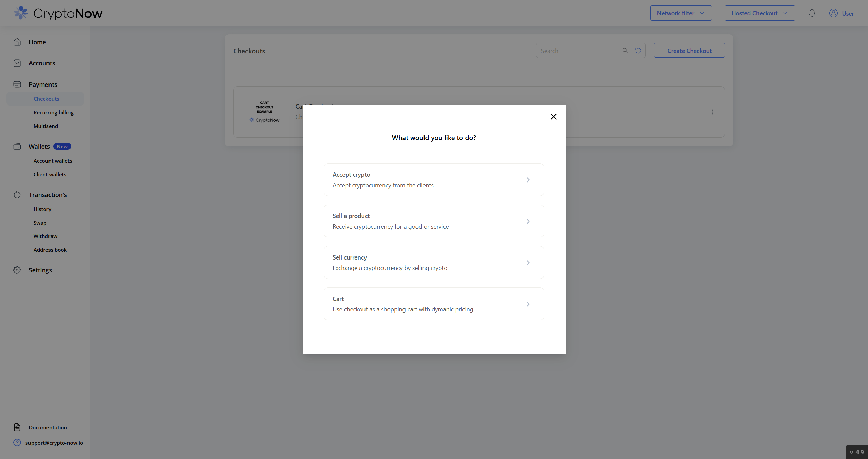Click the Home icon in sidebar

point(17,42)
